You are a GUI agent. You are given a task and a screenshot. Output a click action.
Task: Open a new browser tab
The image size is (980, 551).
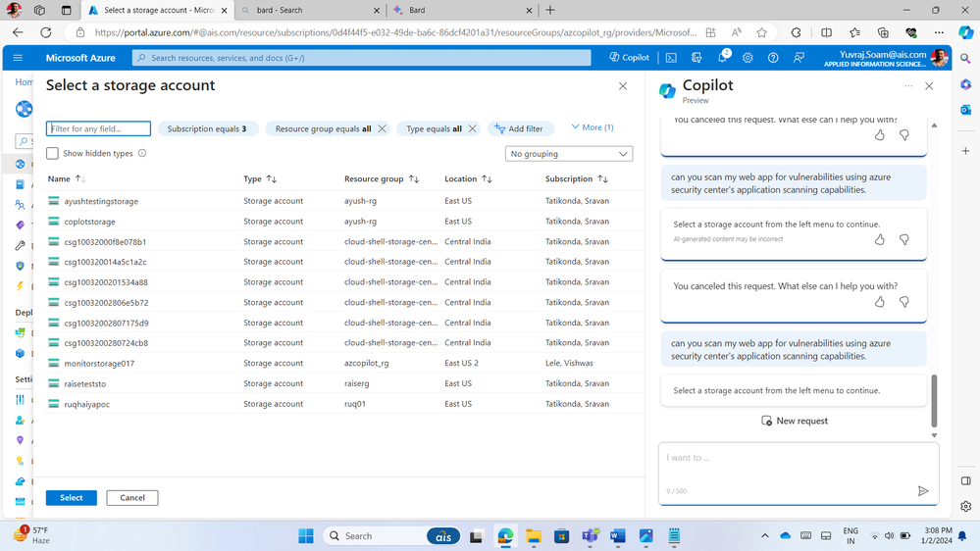(550, 10)
